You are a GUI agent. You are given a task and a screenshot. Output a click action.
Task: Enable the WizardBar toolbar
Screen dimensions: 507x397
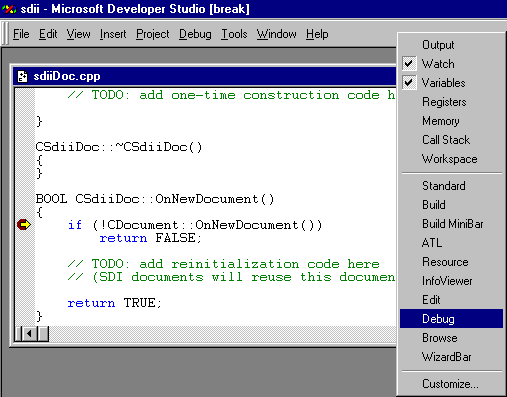click(x=451, y=357)
